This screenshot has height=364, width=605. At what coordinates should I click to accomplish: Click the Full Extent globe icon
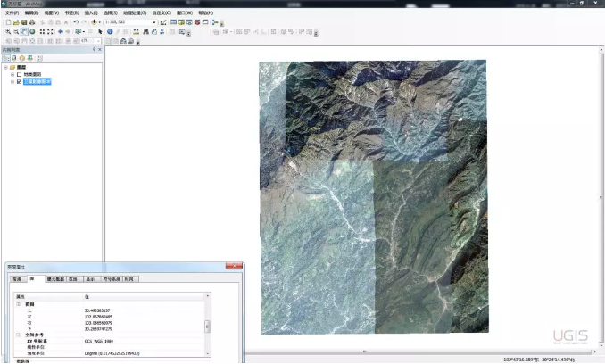pos(32,31)
